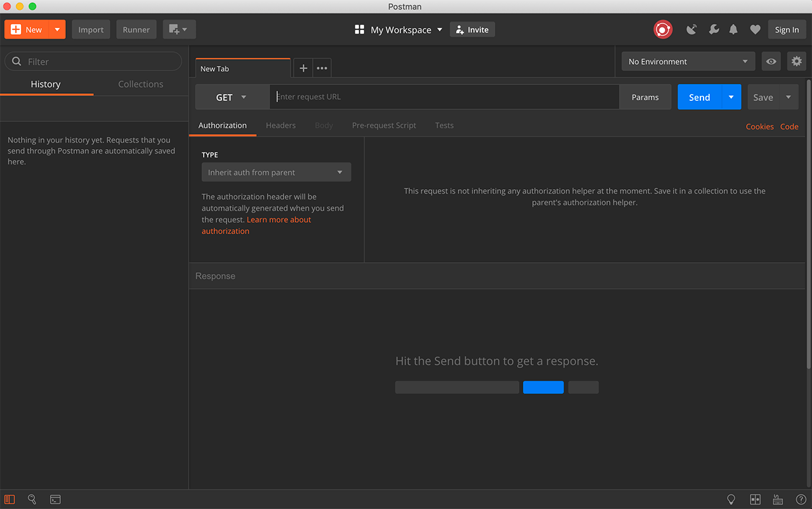Open the Postman console icon

click(55, 499)
